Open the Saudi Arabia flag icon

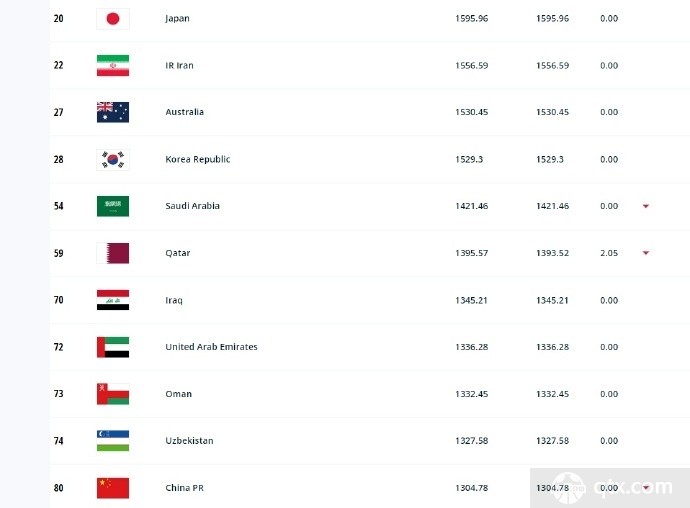click(x=113, y=206)
